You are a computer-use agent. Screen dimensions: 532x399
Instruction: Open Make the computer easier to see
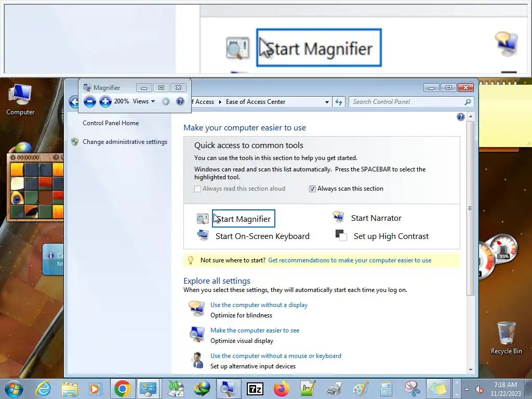click(255, 330)
